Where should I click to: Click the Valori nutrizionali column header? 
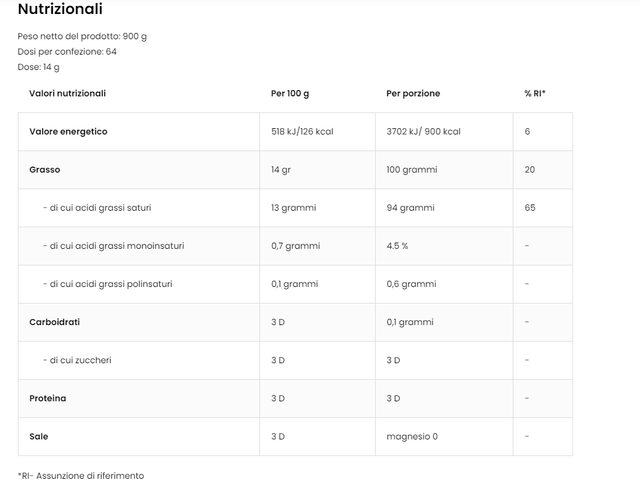(68, 93)
